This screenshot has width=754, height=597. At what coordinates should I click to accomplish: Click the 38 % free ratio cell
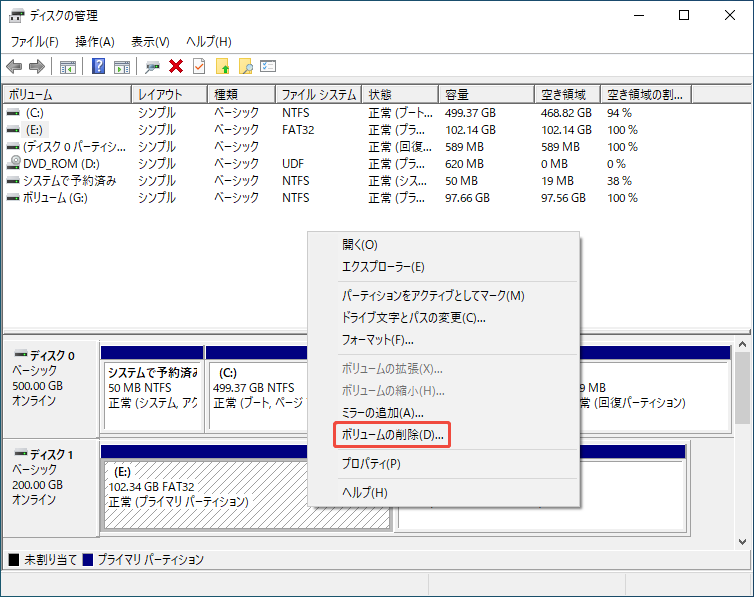pos(619,181)
